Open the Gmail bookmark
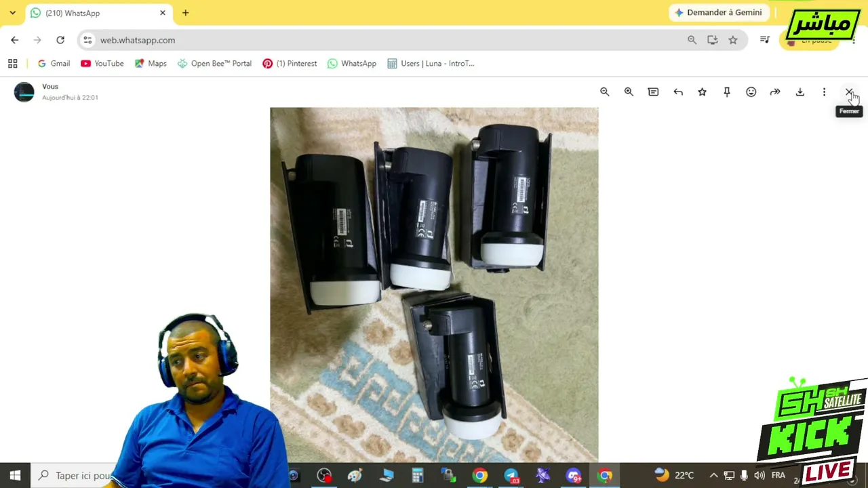This screenshot has width=868, height=488. [54, 64]
